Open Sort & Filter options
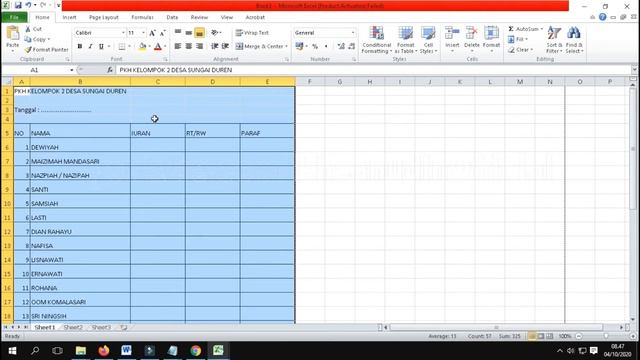The width and height of the screenshot is (640, 360). [x=554, y=39]
